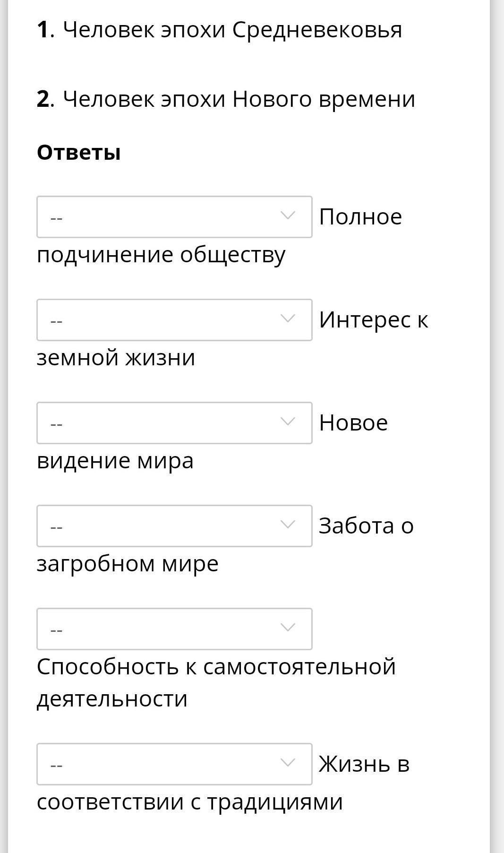
Task: Click chevron arrow above 'Способность к самостоятельной'
Action: point(288,628)
